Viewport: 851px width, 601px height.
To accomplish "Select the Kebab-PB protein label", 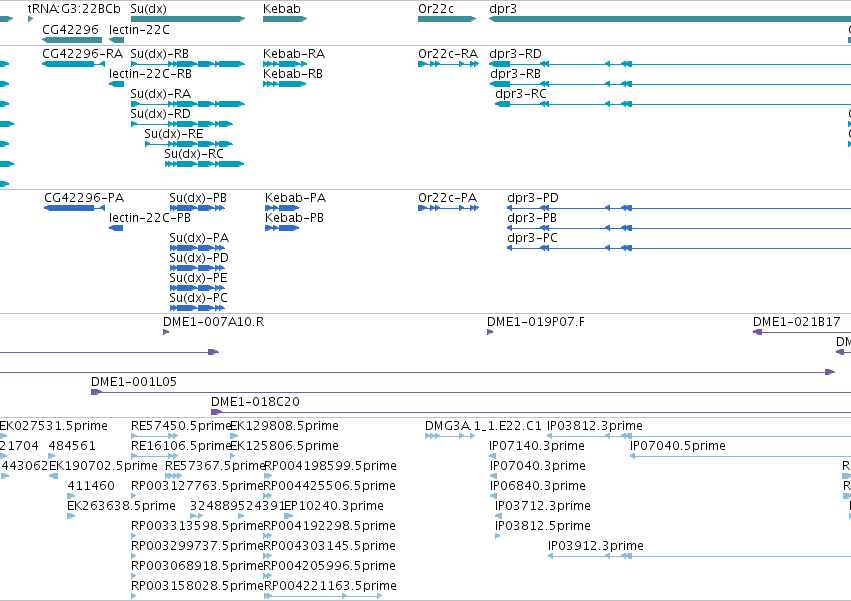I will [x=295, y=218].
